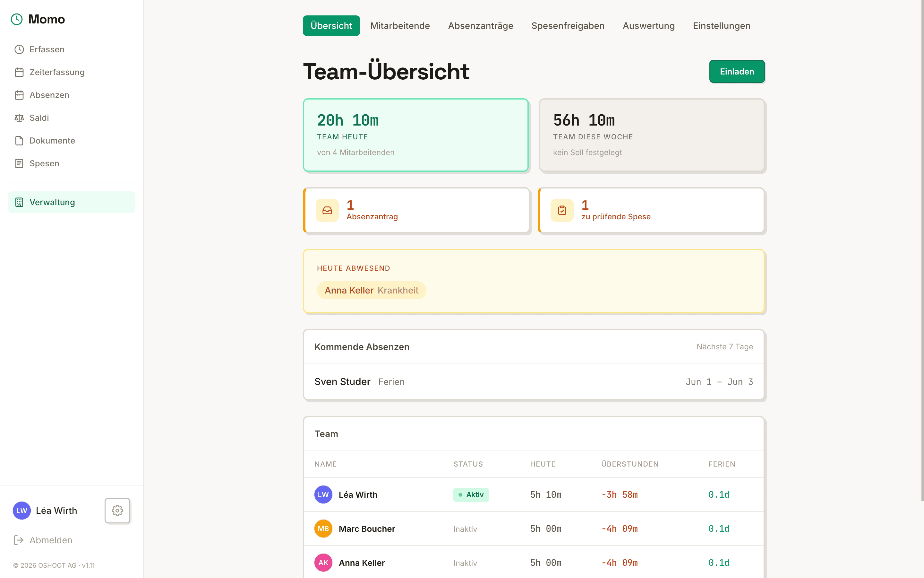This screenshot has height=578, width=924.
Task: Open the Auswertung tab
Action: [x=648, y=26]
